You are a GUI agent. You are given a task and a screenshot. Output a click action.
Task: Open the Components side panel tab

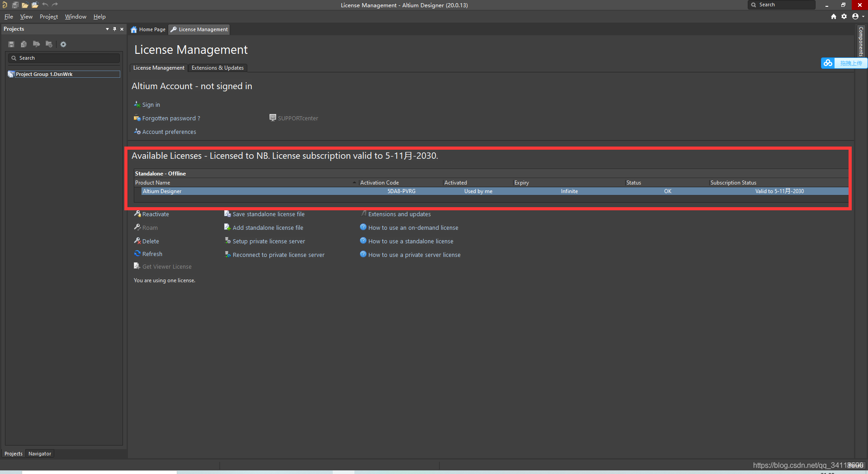pos(861,41)
